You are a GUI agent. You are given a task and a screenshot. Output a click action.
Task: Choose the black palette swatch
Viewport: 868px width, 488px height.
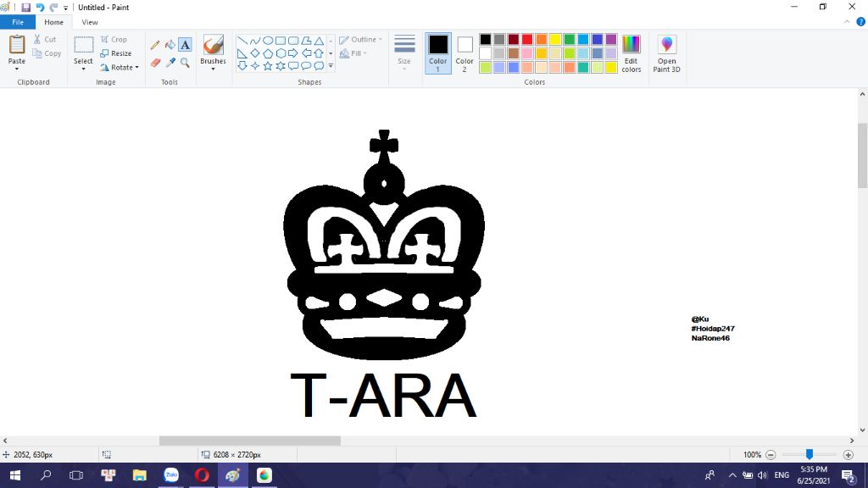click(486, 39)
